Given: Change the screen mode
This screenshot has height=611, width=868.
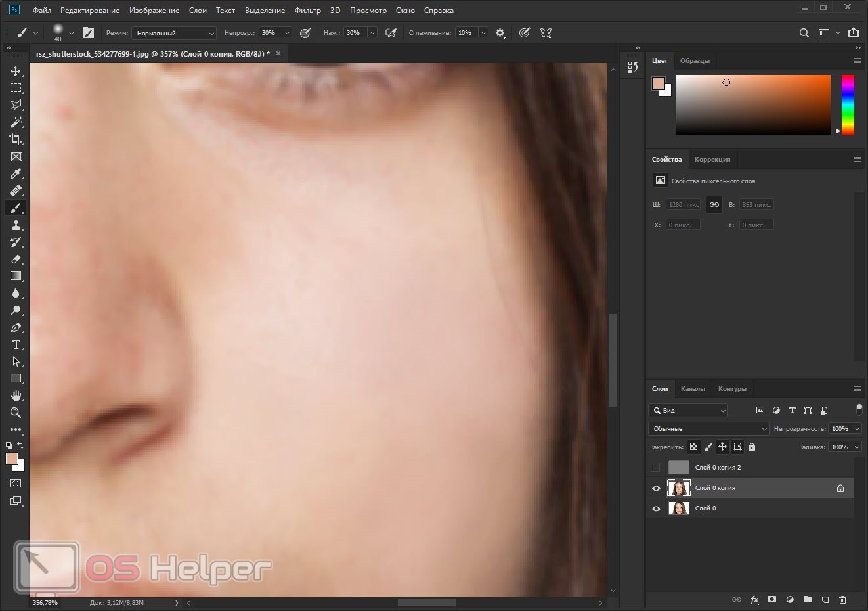Looking at the screenshot, I should (x=16, y=501).
